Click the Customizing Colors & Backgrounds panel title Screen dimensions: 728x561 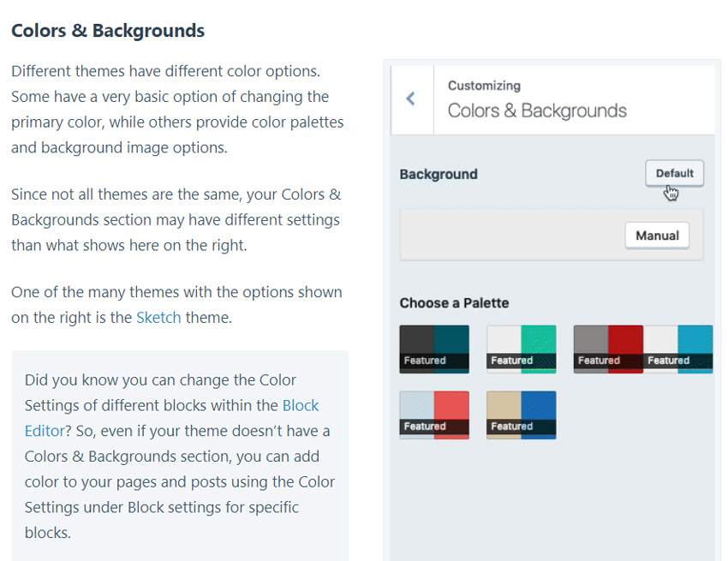coord(537,110)
